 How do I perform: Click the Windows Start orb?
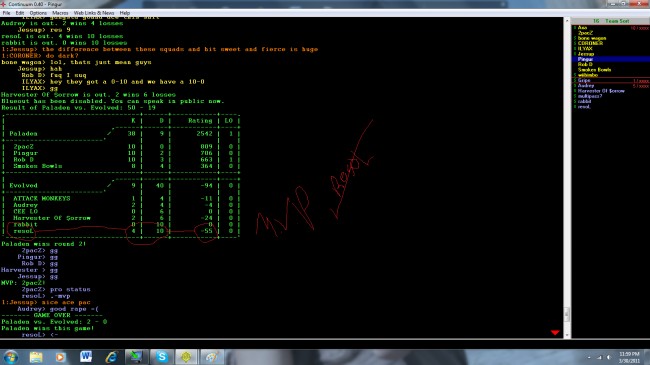pos(10,357)
